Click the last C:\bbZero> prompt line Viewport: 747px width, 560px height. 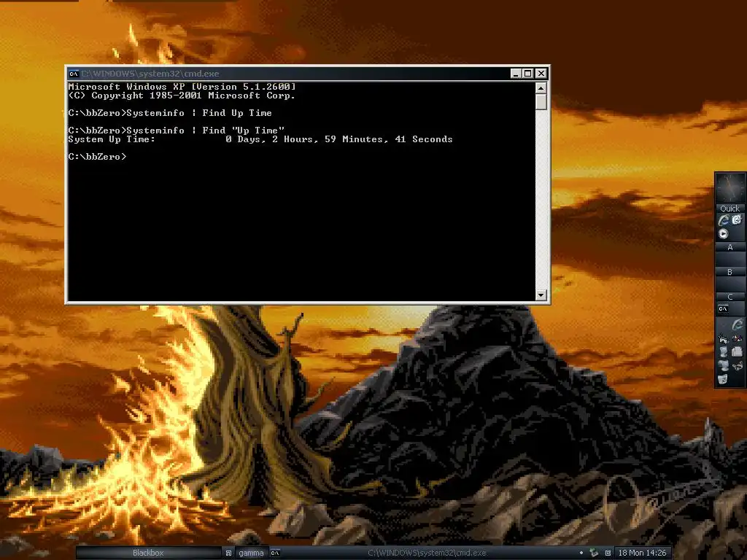pyautogui.click(x=97, y=157)
